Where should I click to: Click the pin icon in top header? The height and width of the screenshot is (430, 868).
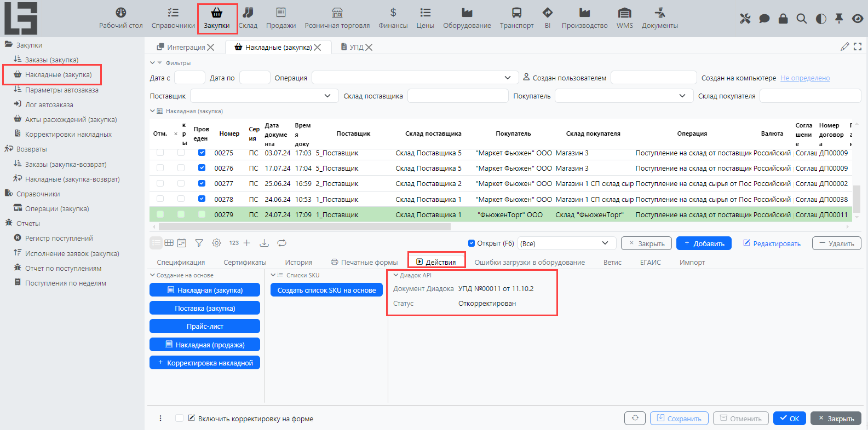(x=839, y=19)
